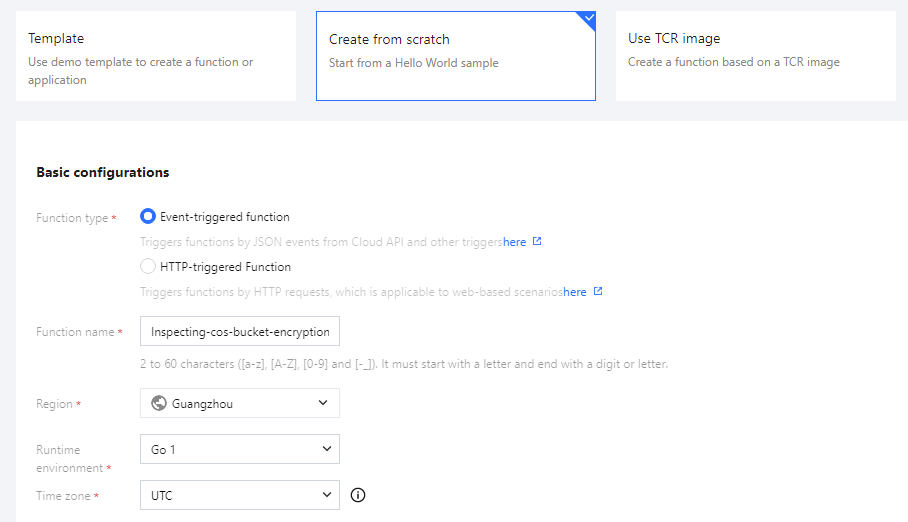Open the 'here' link for HTTP requests
908x522 pixels.
[x=575, y=292]
